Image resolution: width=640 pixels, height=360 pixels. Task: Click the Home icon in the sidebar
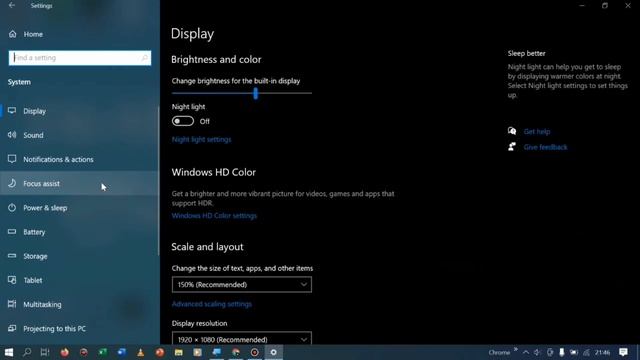[13, 34]
